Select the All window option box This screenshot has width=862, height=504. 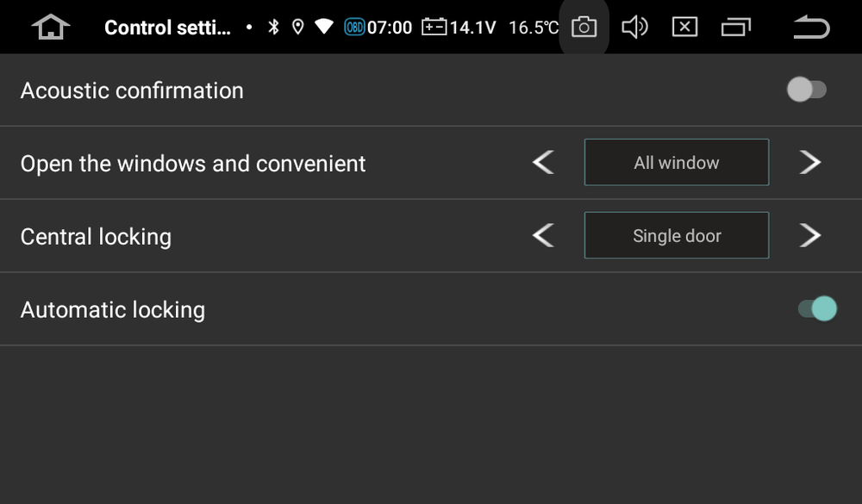coord(676,162)
